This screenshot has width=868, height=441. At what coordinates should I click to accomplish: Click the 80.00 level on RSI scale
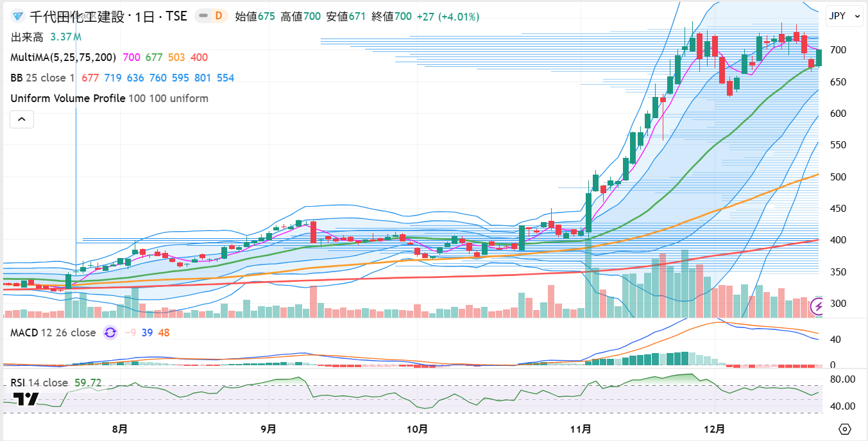pyautogui.click(x=842, y=379)
